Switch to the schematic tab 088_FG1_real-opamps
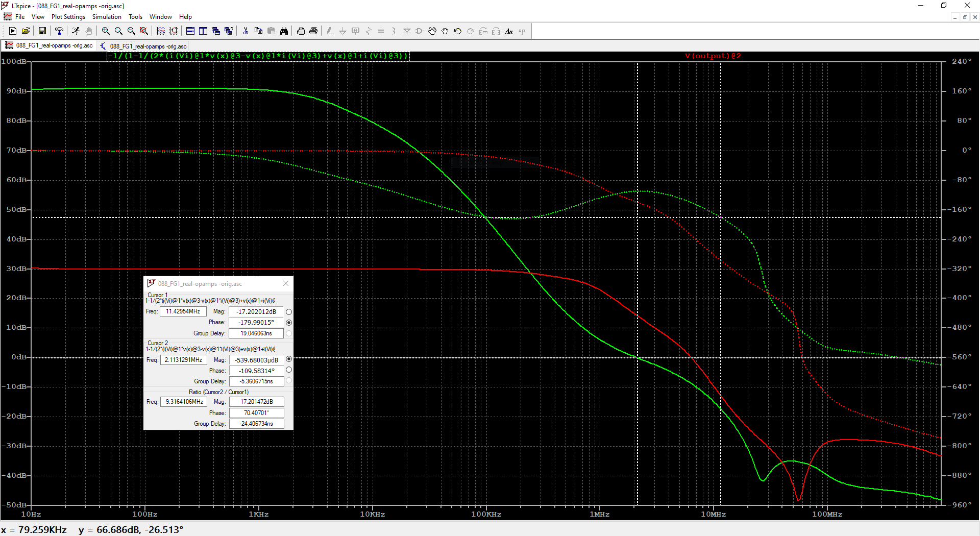This screenshot has height=536, width=980. [143, 46]
